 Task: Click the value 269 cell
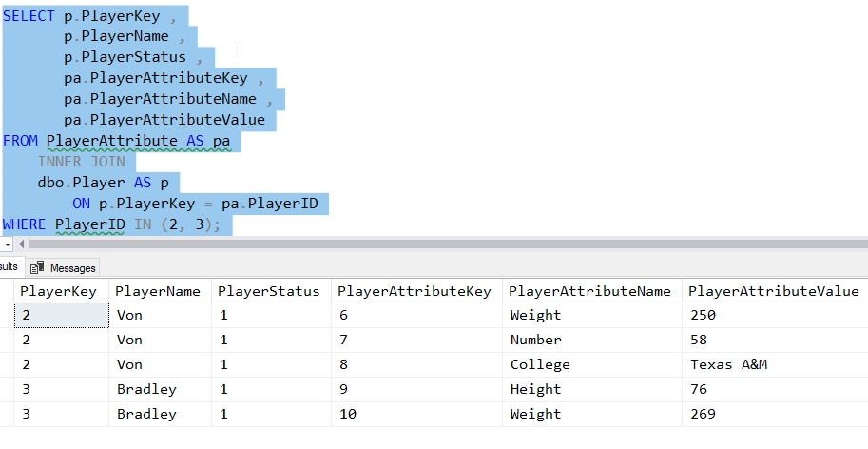point(775,414)
